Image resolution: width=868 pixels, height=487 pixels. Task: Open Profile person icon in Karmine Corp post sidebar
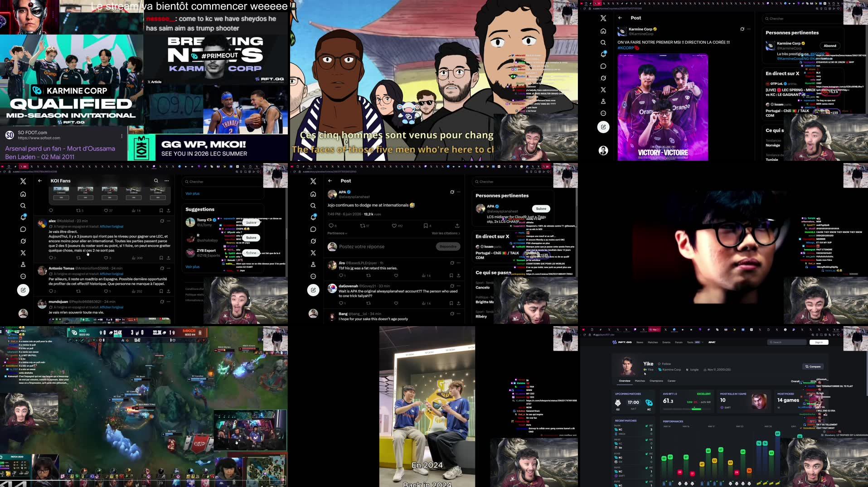coord(603,101)
